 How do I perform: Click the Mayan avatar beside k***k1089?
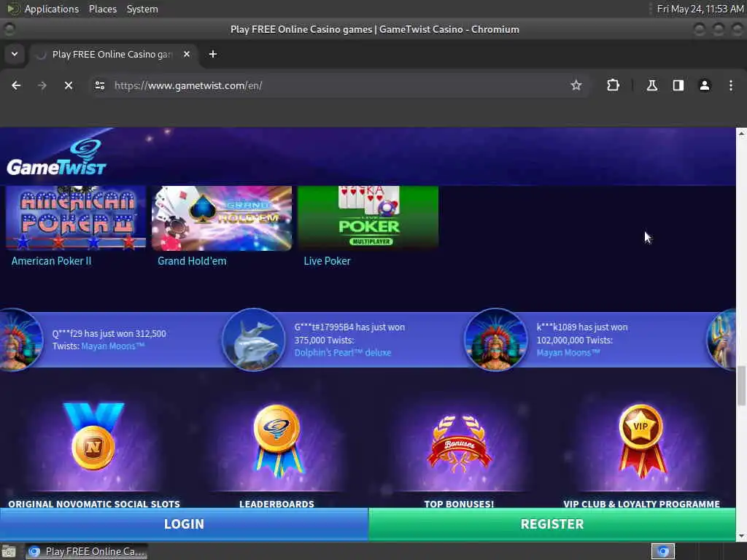[x=496, y=340]
